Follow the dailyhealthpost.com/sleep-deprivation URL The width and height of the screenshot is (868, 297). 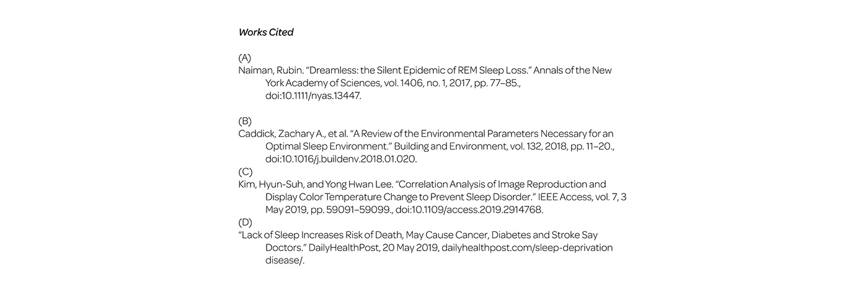click(x=527, y=247)
